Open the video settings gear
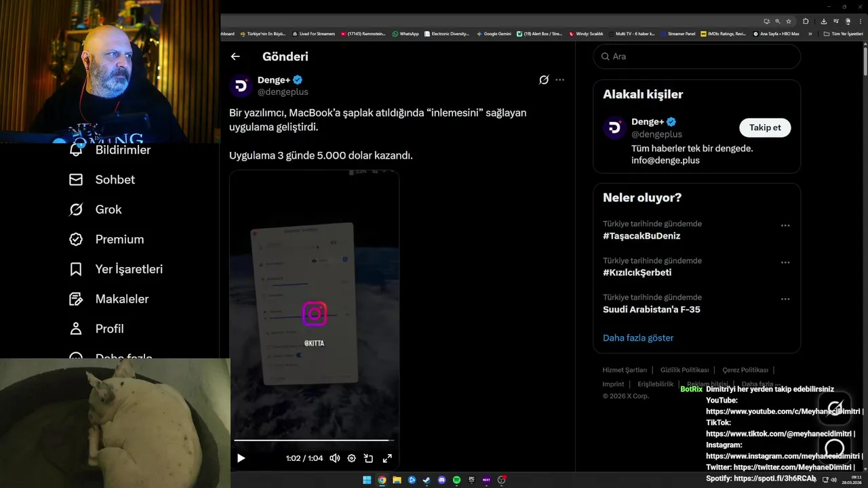This screenshot has height=488, width=868. click(351, 458)
